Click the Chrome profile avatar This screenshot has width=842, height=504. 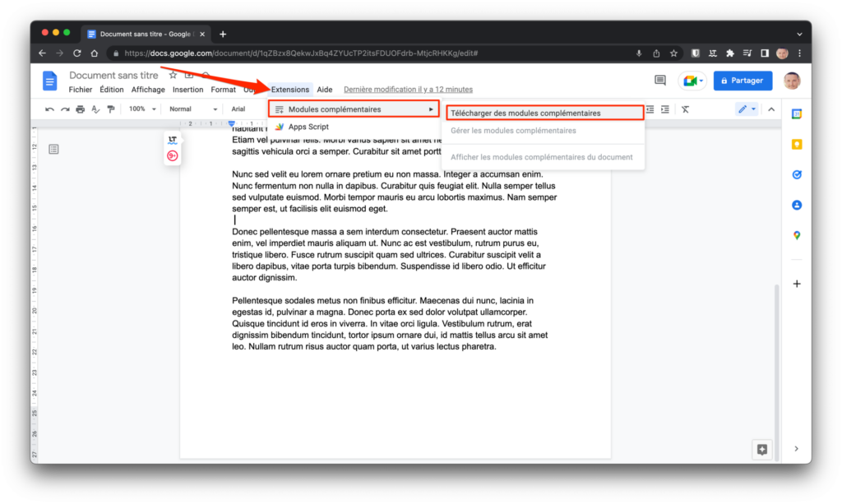pyautogui.click(x=783, y=53)
